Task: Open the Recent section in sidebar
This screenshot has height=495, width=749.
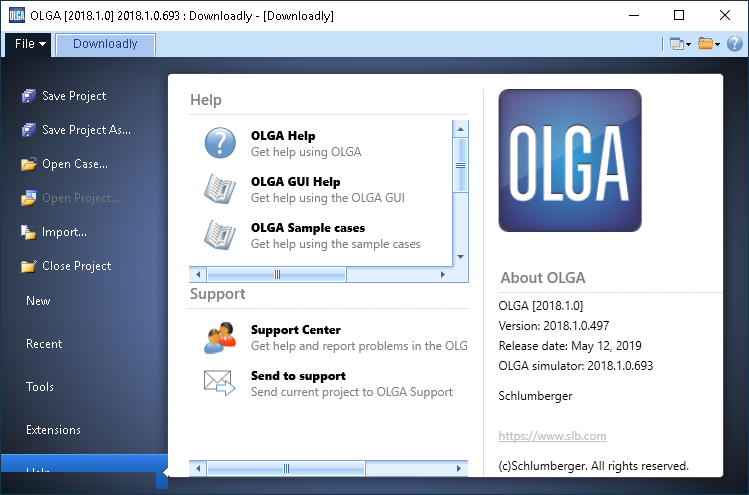Action: [44, 344]
